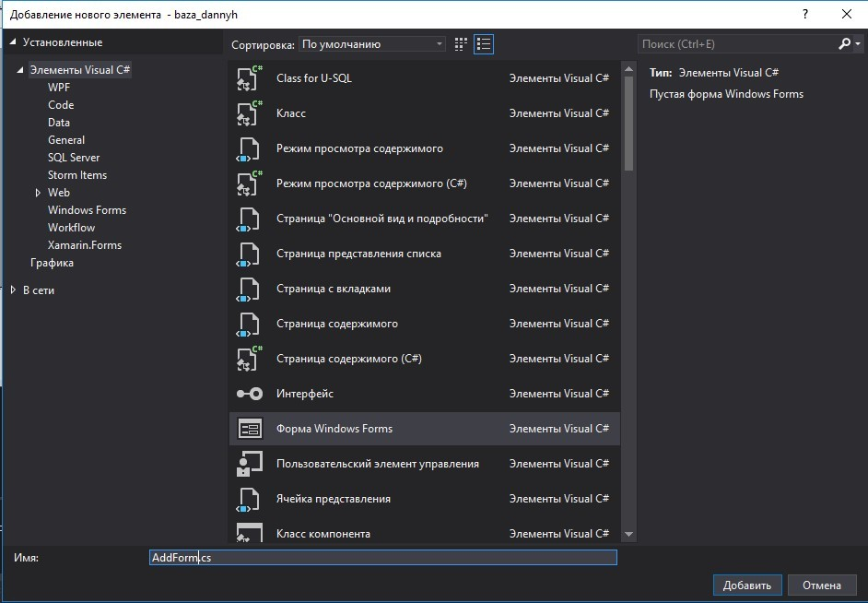Select the Класс template name
Screen dimensions: 868x603
coord(291,113)
